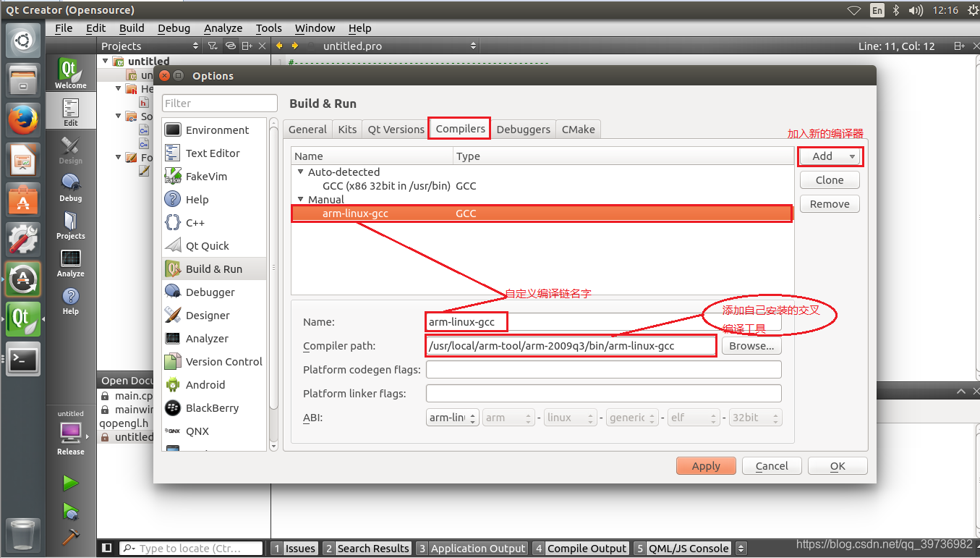Open the Window menu
The width and height of the screenshot is (980, 558).
click(315, 28)
